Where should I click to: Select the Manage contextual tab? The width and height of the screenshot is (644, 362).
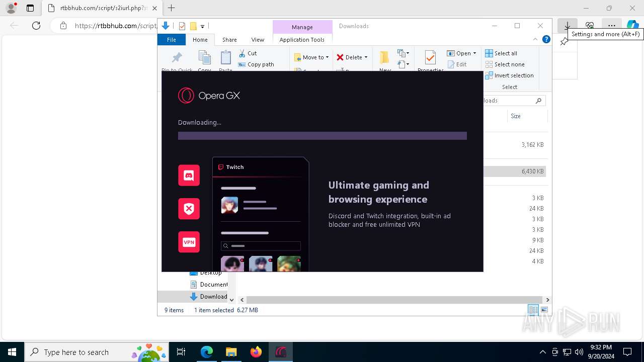pos(302,27)
